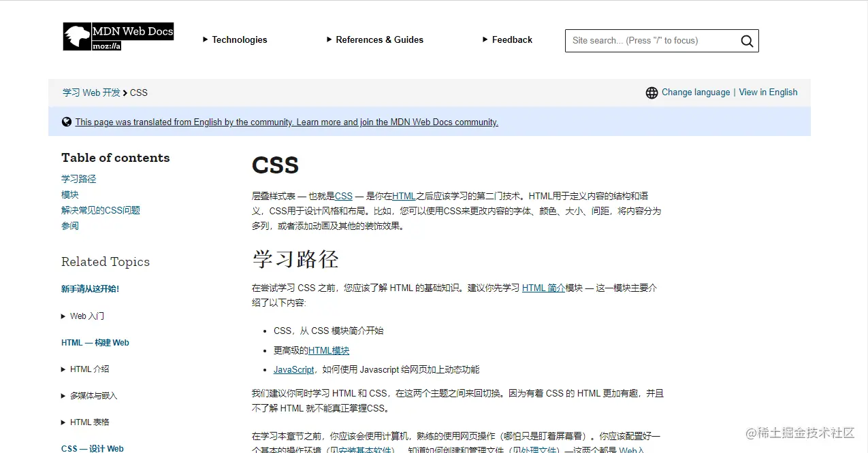Image resolution: width=868 pixels, height=453 pixels.
Task: Jump to 参阅 in table of contents
Action: tap(70, 226)
